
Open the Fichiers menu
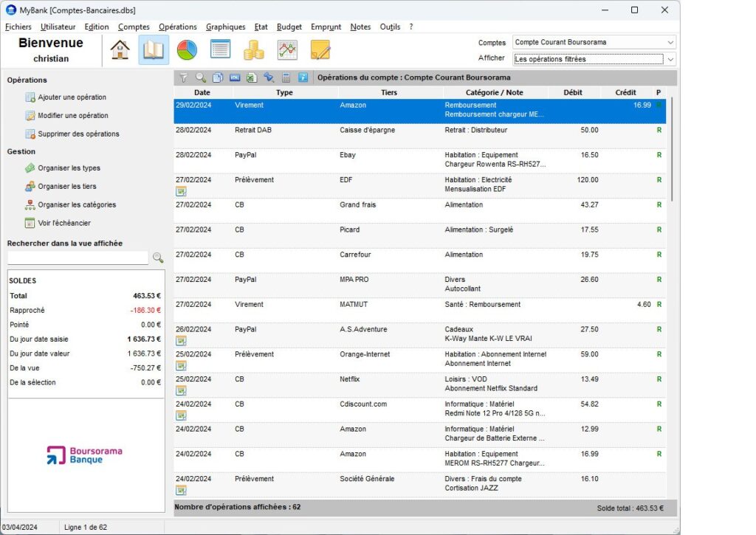click(x=18, y=27)
